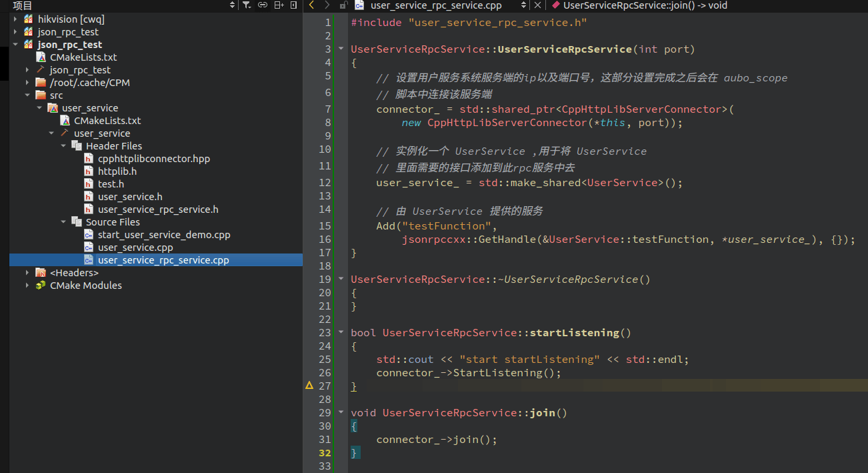Close the user_service_rpc_service.cpp document
The image size is (868, 473).
click(x=537, y=5)
